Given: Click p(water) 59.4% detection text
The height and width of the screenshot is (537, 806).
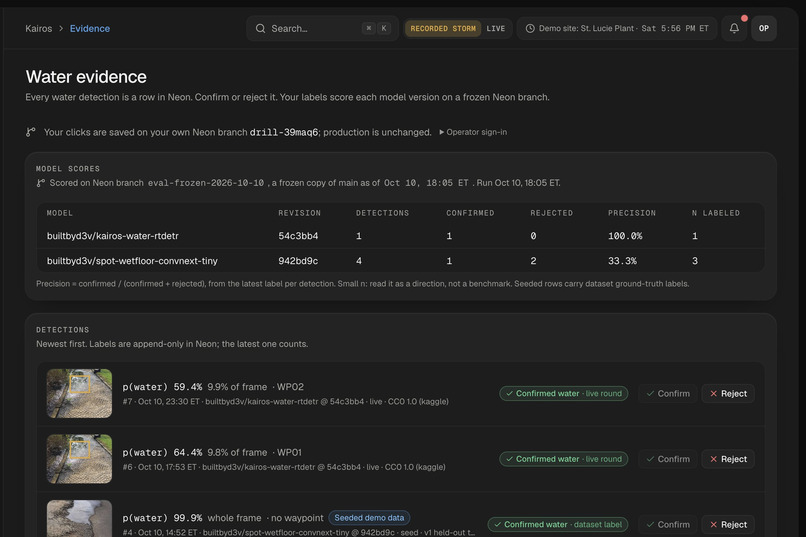Looking at the screenshot, I should (x=162, y=386).
